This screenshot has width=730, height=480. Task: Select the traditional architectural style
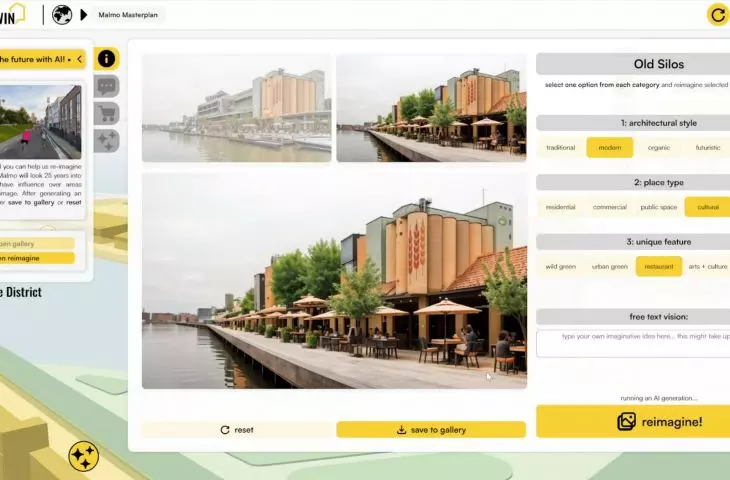[x=561, y=148]
